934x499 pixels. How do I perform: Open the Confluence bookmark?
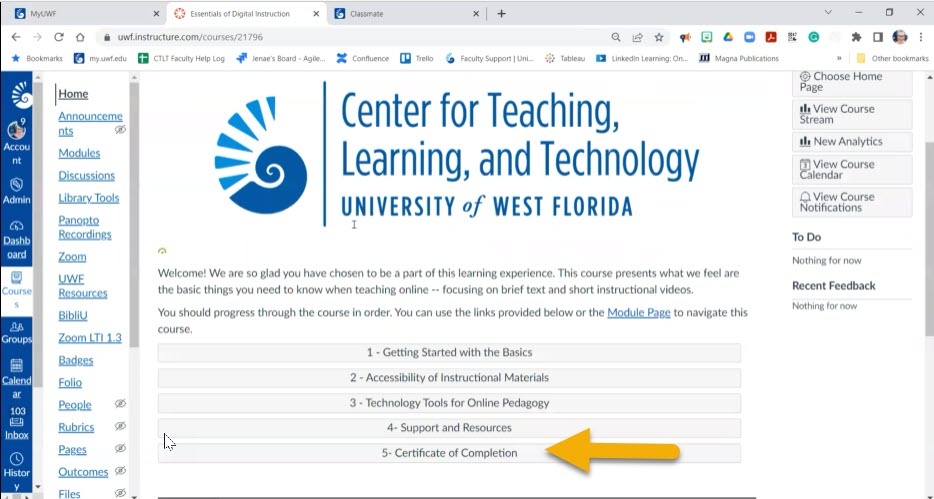(363, 58)
